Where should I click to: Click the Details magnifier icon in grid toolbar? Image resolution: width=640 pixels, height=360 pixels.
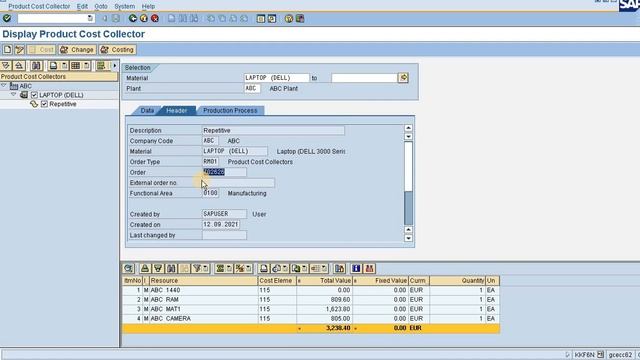tap(129, 269)
